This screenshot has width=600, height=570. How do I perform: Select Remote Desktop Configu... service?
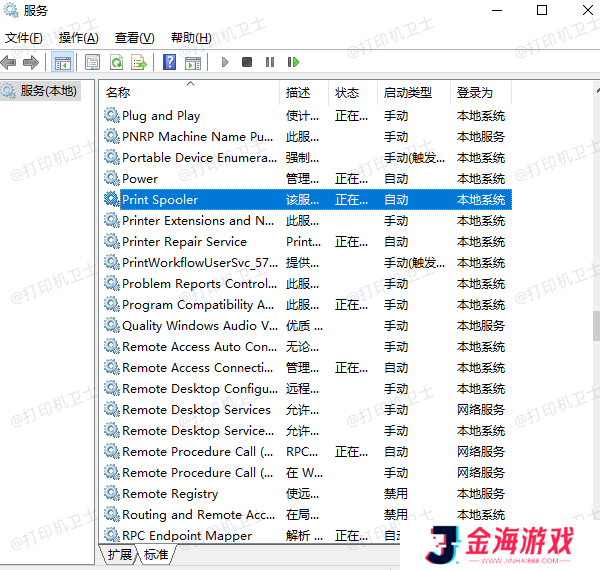pos(200,389)
